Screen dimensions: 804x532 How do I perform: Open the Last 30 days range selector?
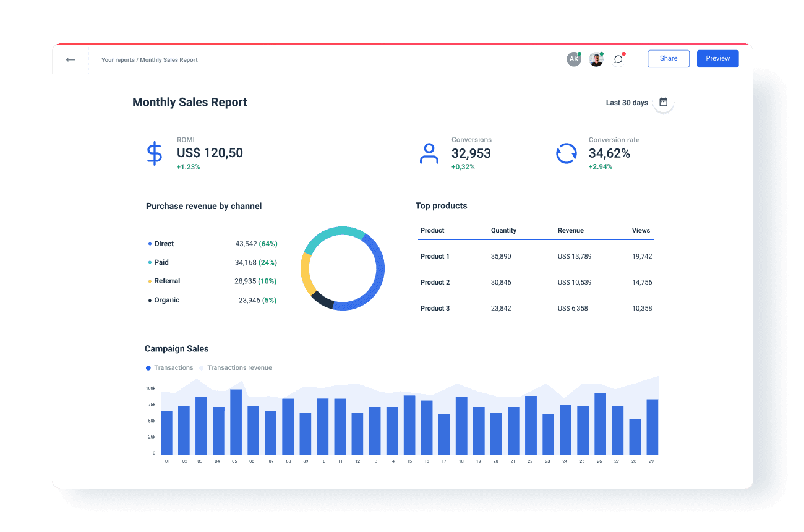coord(627,103)
